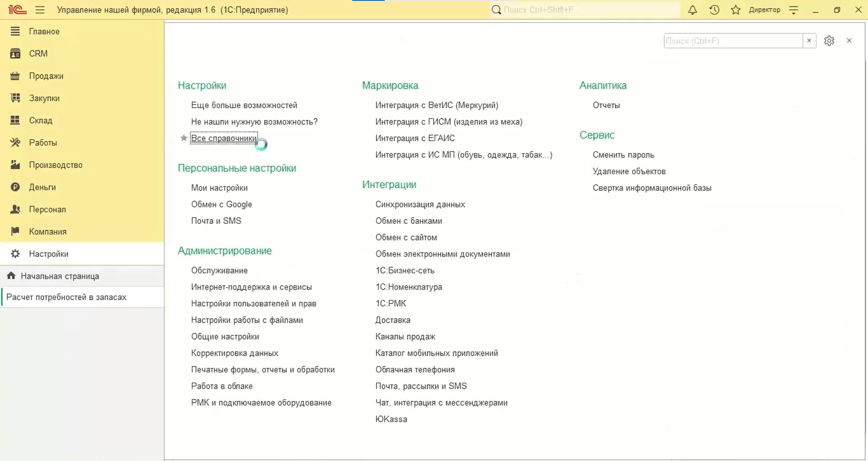Image resolution: width=868 pixels, height=461 pixels.
Task: Open Свертка информационной базы
Action: click(652, 188)
